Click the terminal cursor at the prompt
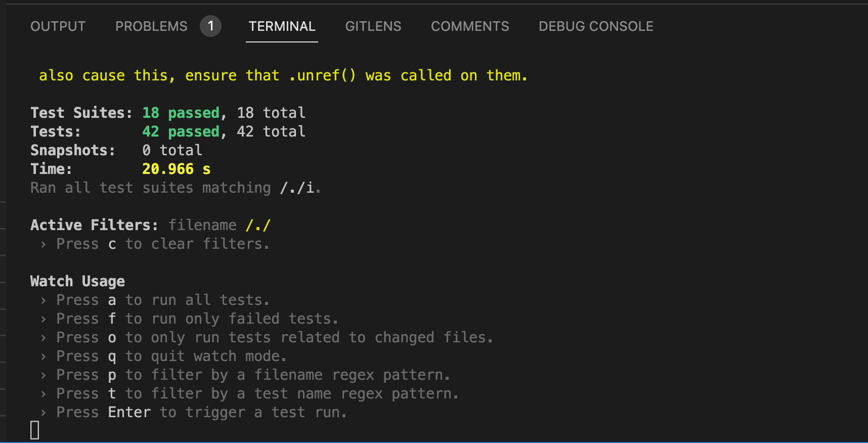This screenshot has width=868, height=443. pyautogui.click(x=33, y=429)
